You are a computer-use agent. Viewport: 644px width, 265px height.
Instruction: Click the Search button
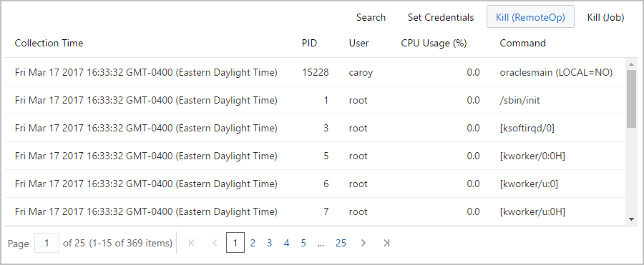[x=371, y=17]
